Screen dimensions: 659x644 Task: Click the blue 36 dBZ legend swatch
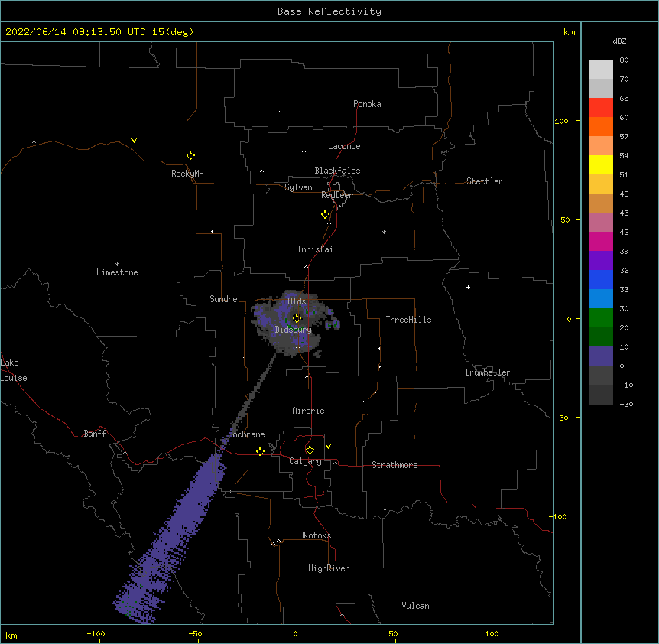601,279
